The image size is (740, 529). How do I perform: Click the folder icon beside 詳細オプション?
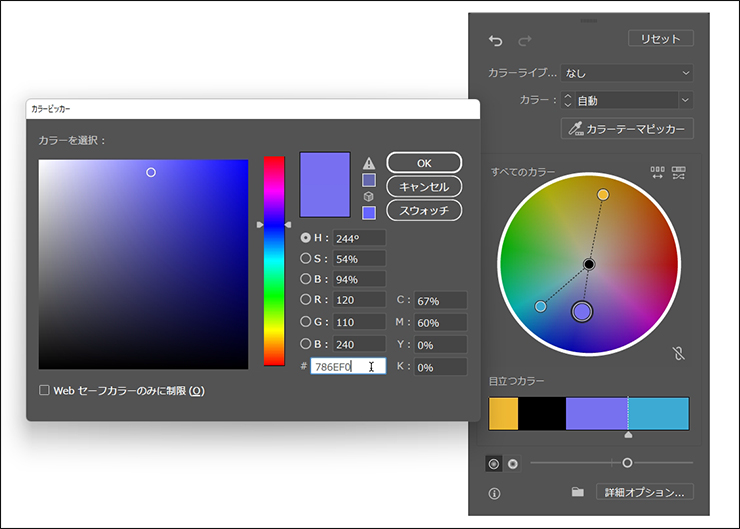click(x=577, y=492)
